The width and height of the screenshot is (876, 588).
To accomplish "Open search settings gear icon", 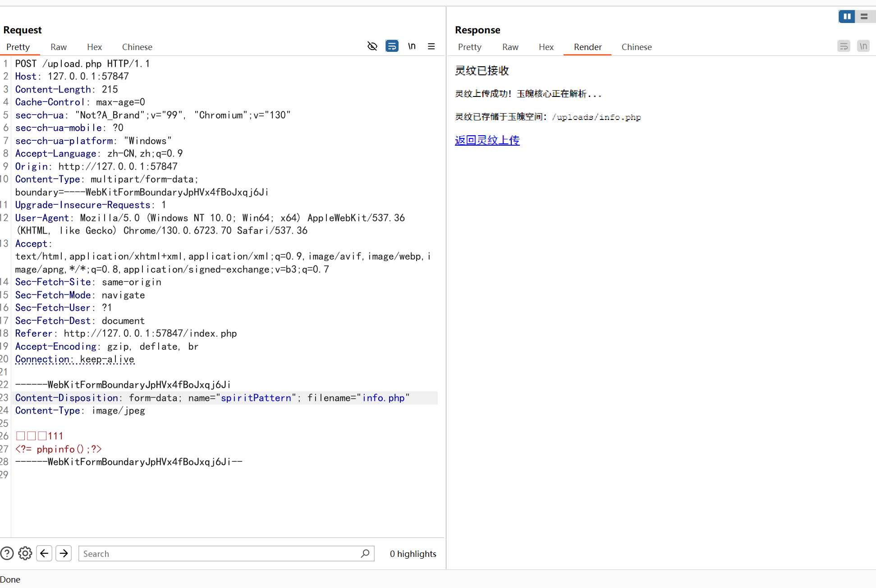I will click(25, 553).
